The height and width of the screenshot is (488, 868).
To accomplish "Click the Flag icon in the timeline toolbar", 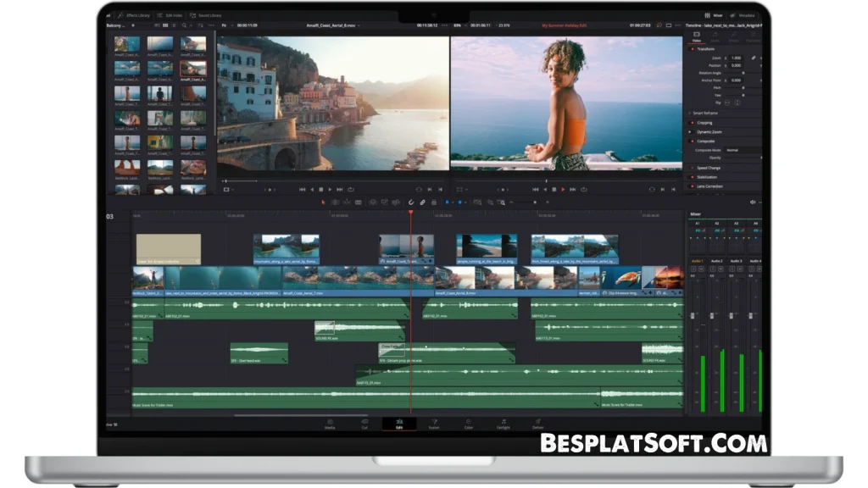I will pyautogui.click(x=448, y=202).
